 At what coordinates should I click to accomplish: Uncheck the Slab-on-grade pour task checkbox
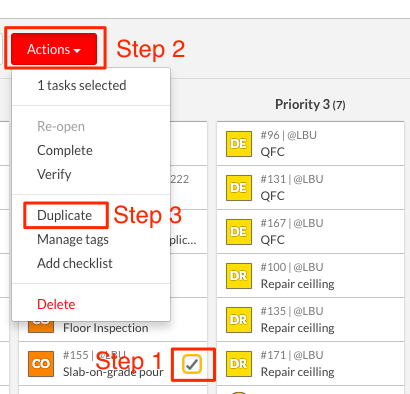pos(192,364)
